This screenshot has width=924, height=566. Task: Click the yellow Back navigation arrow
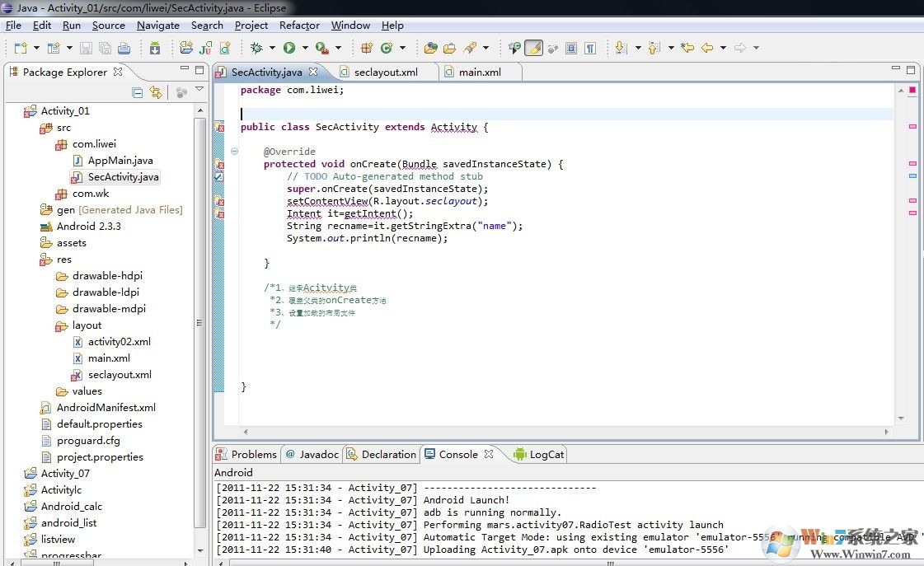pyautogui.click(x=706, y=49)
